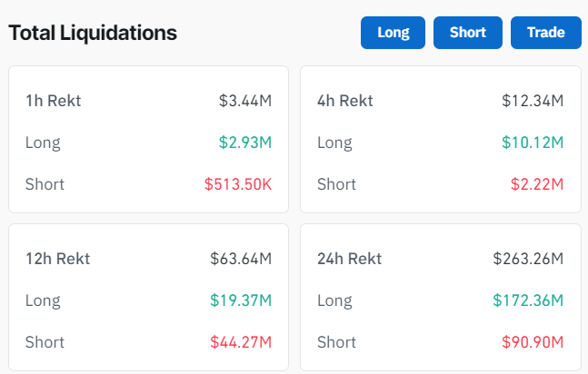
Task: Open the Trade button
Action: tap(545, 33)
